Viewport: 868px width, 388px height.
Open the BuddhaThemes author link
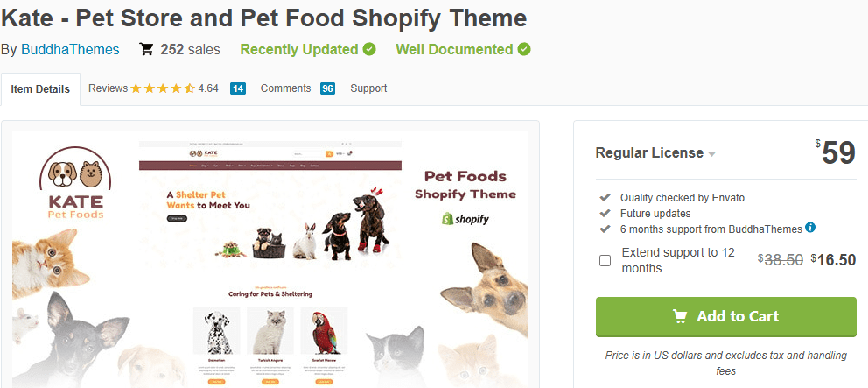tap(70, 50)
